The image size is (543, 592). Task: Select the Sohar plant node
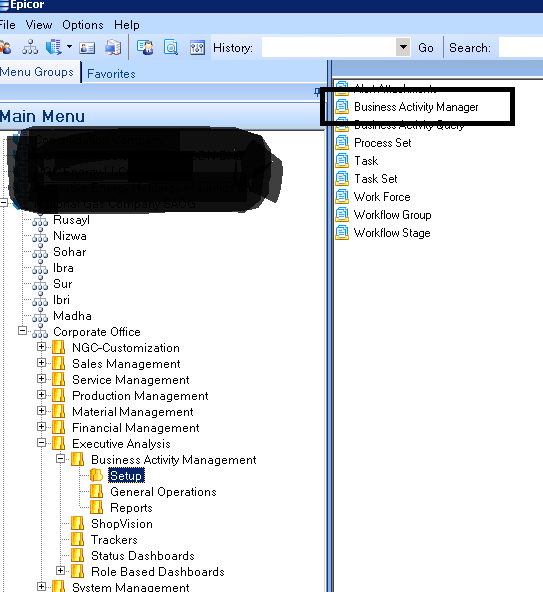click(x=70, y=252)
